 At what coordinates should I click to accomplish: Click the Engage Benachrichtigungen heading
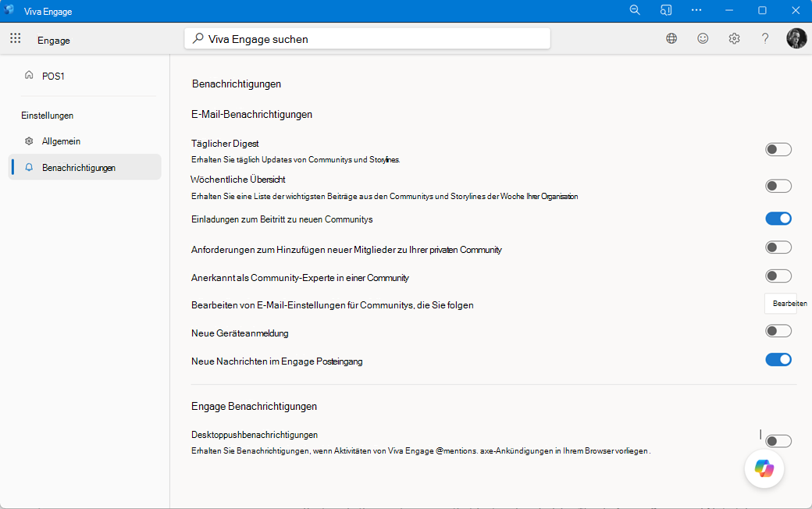point(254,407)
